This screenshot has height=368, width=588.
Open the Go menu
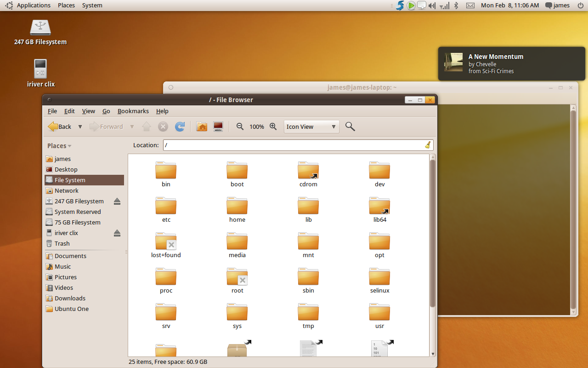point(106,111)
